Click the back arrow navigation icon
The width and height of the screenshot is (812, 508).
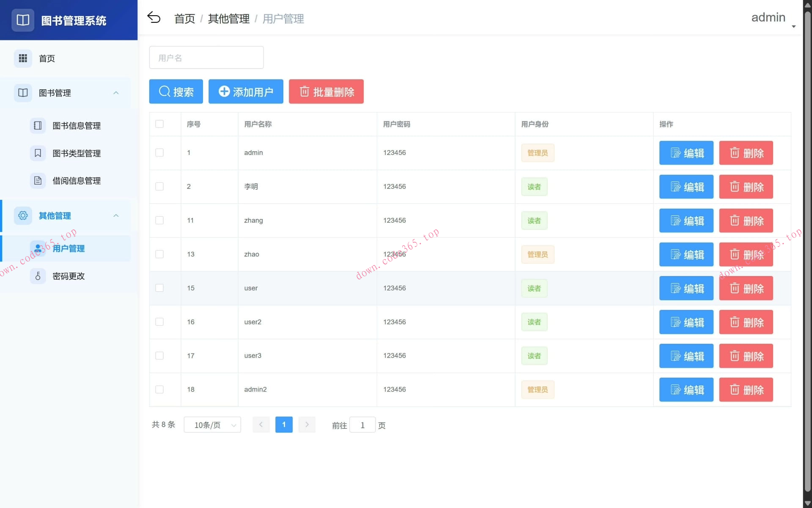[x=155, y=17]
